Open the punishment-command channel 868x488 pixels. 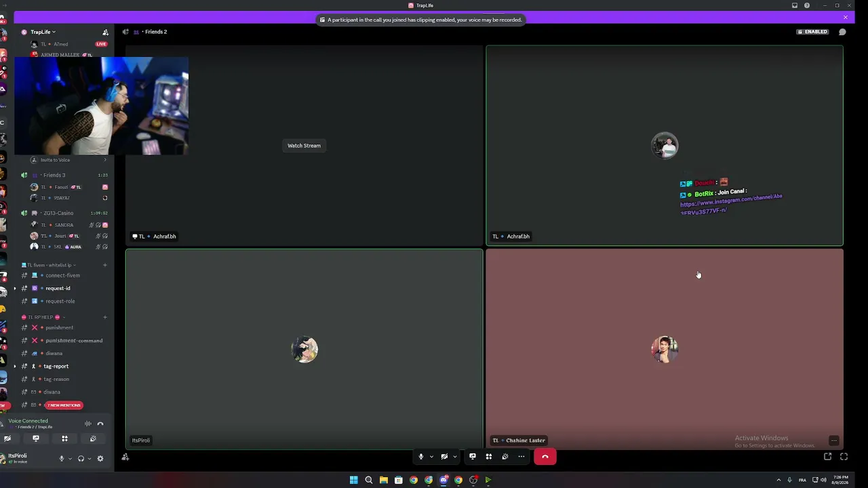[64, 340]
